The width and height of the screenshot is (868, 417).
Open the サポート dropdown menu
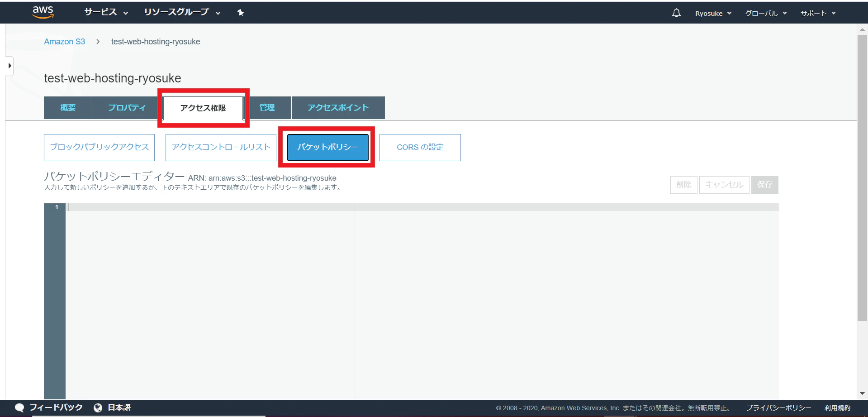[x=818, y=14]
